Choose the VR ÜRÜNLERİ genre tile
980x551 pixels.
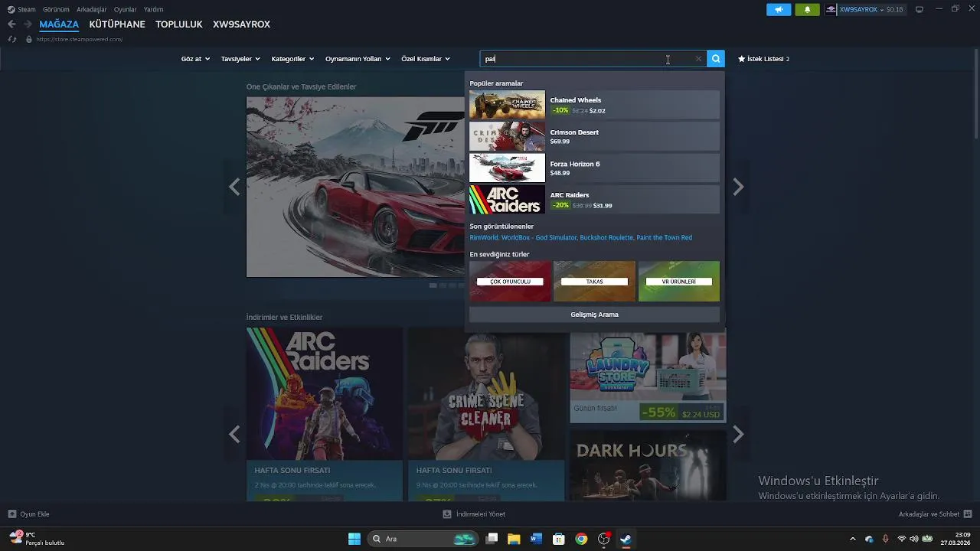[x=679, y=281]
